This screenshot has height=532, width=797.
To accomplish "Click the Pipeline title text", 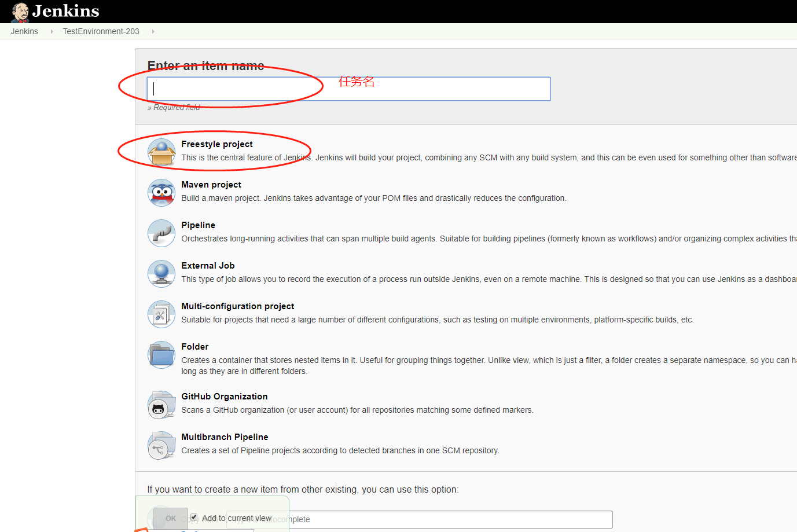I will 199,225.
